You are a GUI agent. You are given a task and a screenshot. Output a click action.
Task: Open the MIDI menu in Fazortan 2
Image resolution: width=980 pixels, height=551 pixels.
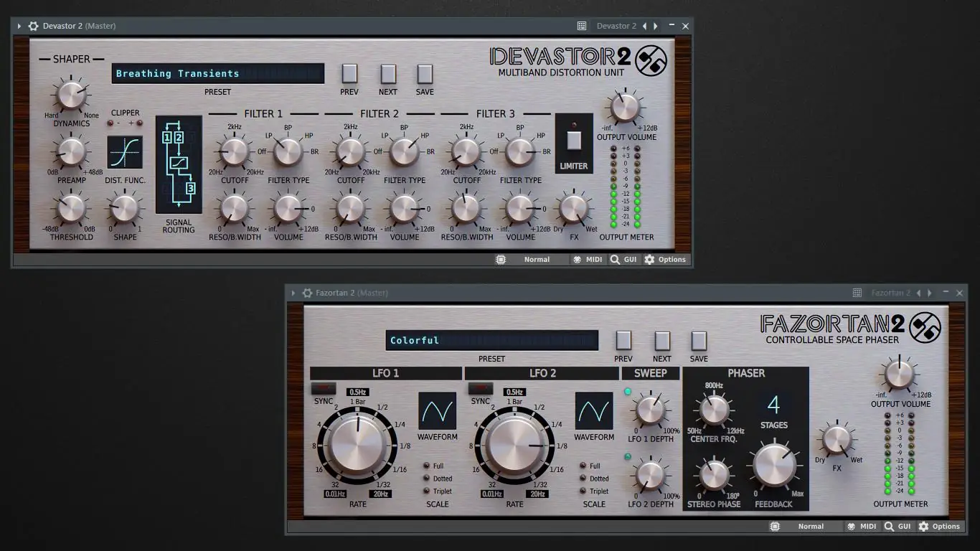point(861,527)
